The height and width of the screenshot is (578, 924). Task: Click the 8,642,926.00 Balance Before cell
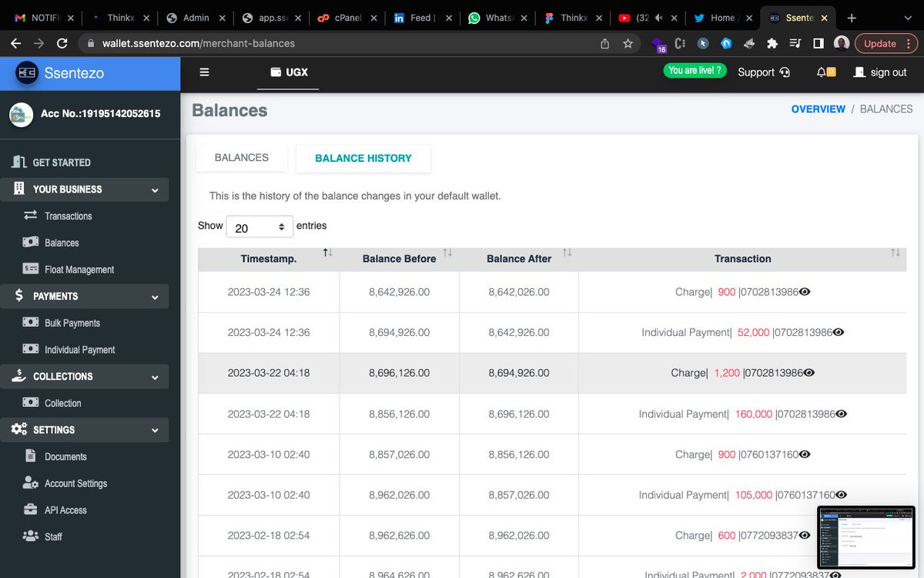pos(399,292)
